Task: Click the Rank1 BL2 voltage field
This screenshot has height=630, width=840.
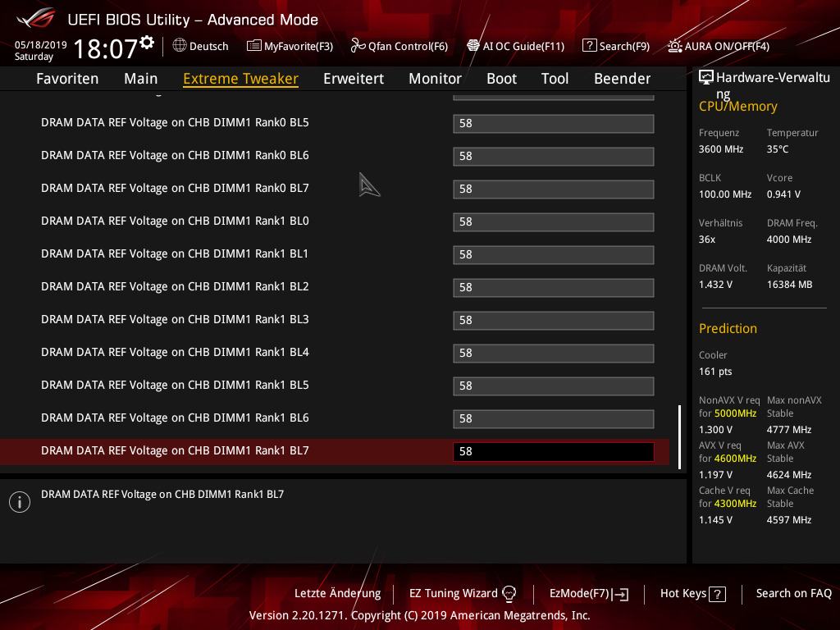Action: (554, 288)
